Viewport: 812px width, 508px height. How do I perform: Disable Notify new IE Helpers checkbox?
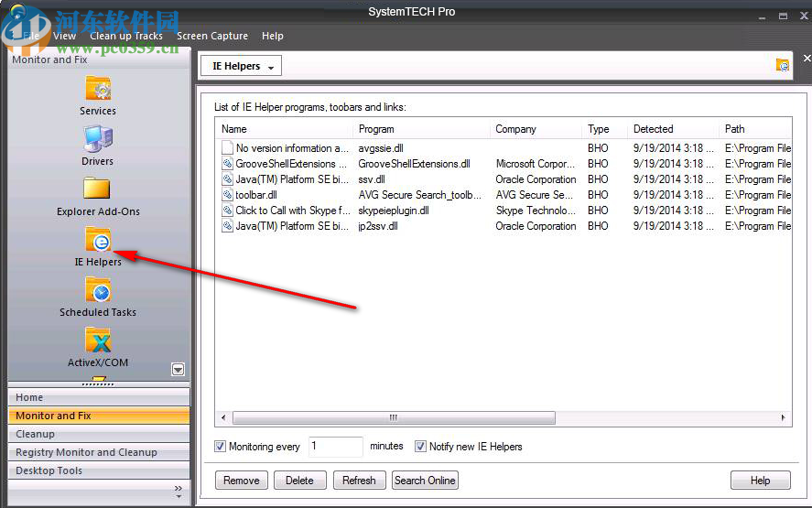point(420,447)
